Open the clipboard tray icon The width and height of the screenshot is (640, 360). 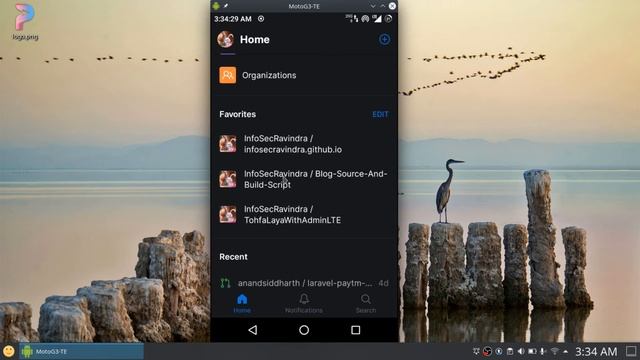(510, 351)
